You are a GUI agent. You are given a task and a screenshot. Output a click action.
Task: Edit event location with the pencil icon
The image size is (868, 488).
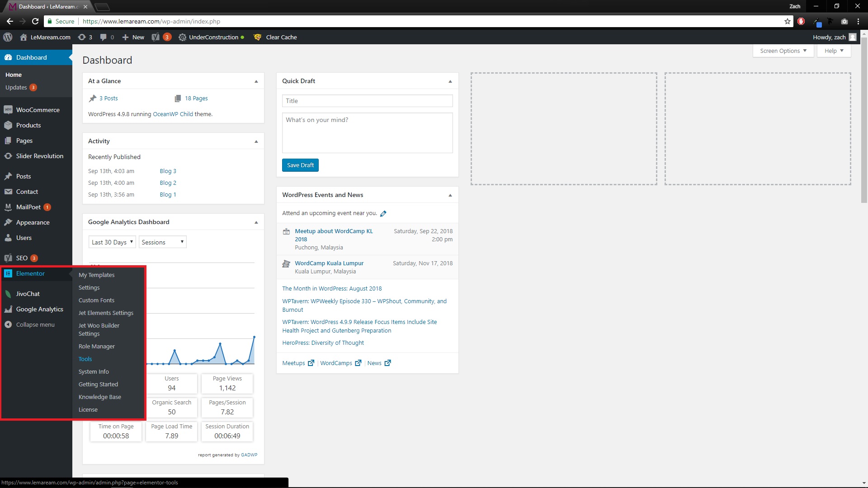(383, 214)
